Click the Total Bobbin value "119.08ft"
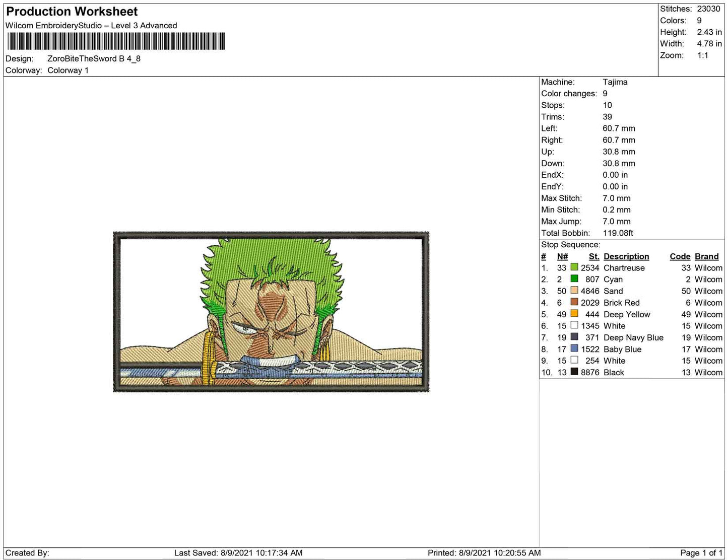The image size is (728, 560). click(x=618, y=233)
